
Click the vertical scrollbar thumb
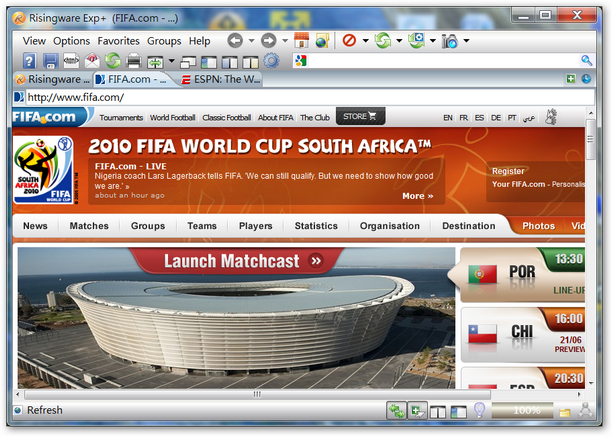coord(591,139)
